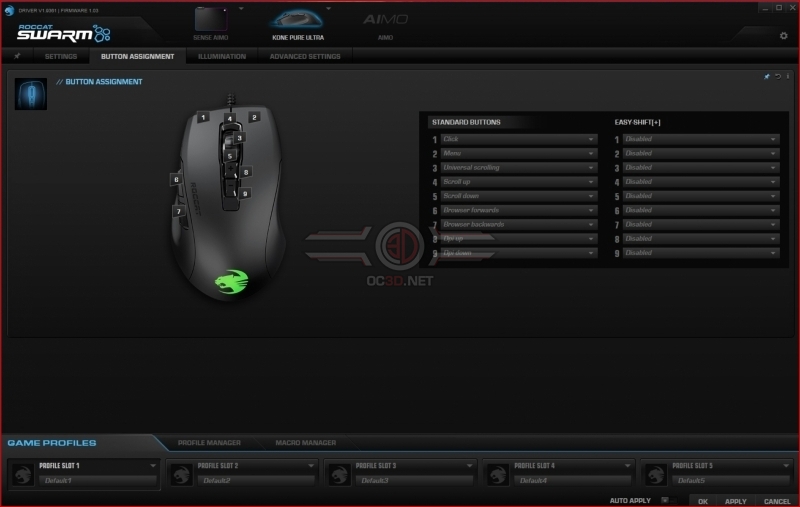Open the Swarm gear settings
The height and width of the screenshot is (507, 800).
pos(784,36)
